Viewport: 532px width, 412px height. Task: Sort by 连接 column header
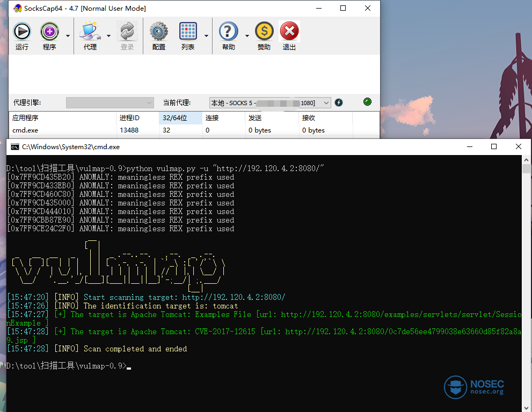click(223, 118)
